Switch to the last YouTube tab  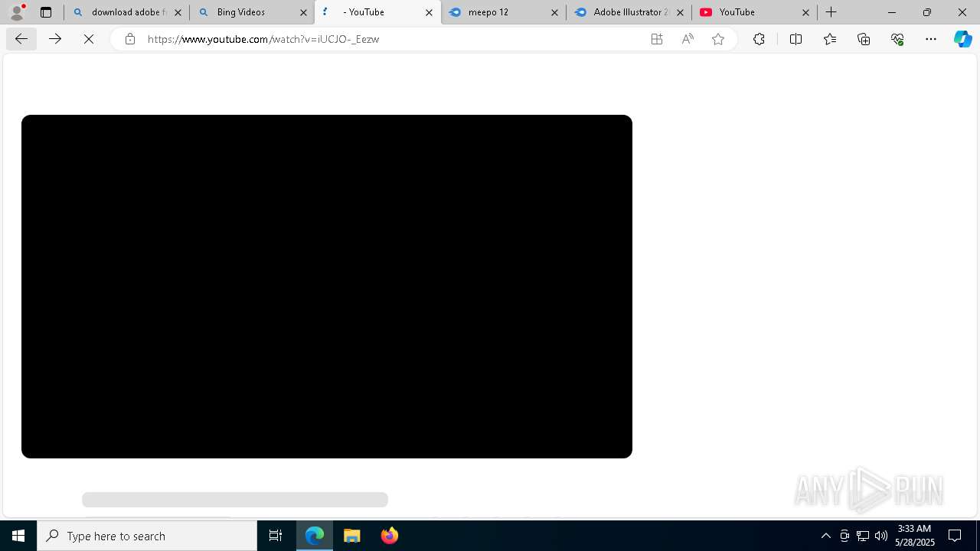(754, 12)
